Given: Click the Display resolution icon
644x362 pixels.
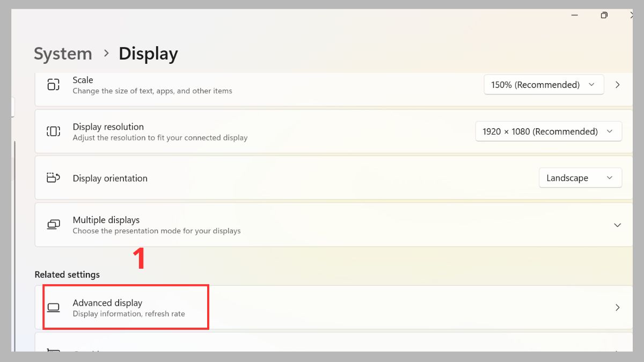Looking at the screenshot, I should (53, 131).
